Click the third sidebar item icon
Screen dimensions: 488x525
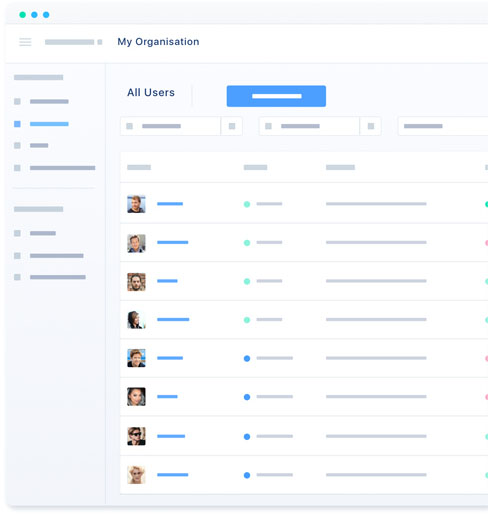click(x=17, y=145)
